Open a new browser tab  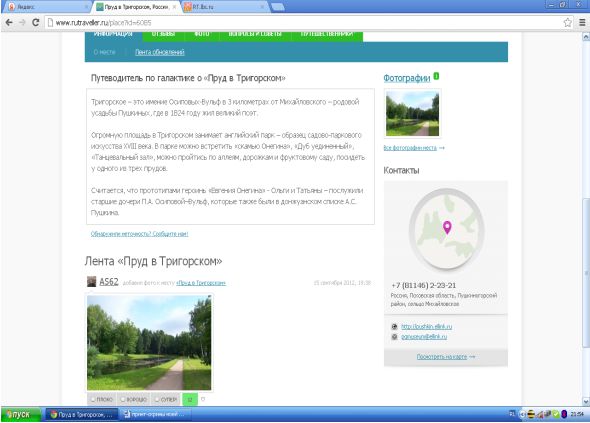tap(278, 7)
